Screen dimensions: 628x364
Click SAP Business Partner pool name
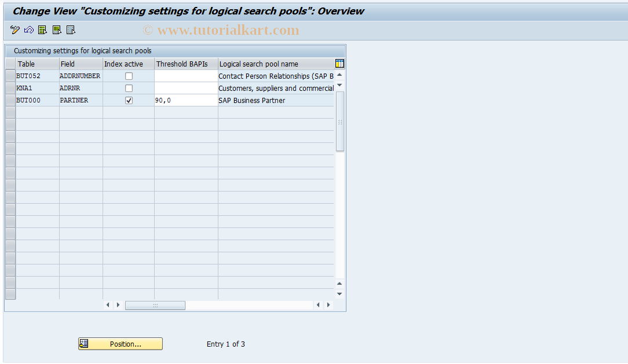276,100
